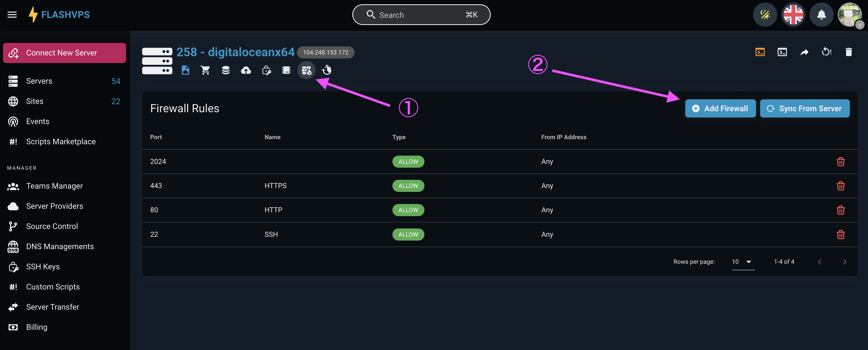The height and width of the screenshot is (350, 868).
Task: Go to DNS Managements in sidebar
Action: pyautogui.click(x=60, y=246)
